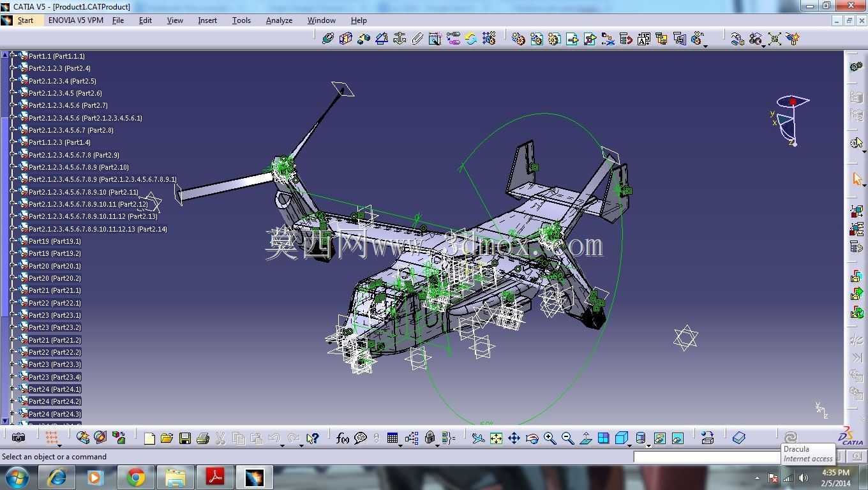The width and height of the screenshot is (868, 490).
Task: Open Adobe Reader from taskbar
Action: (214, 477)
